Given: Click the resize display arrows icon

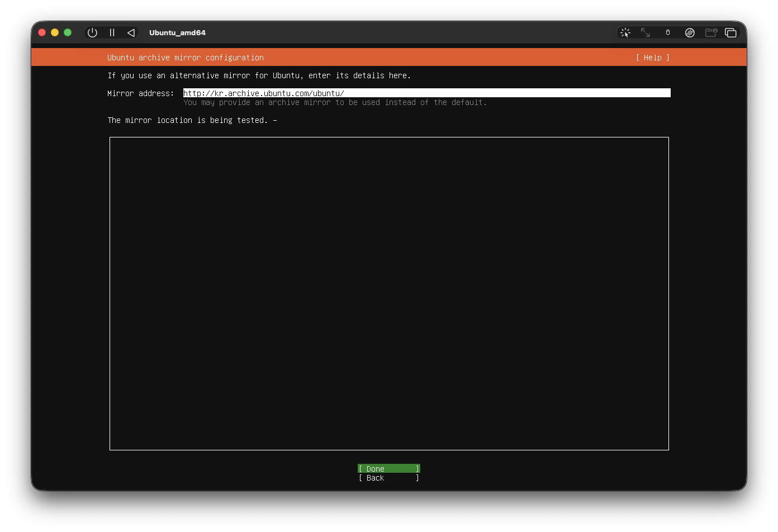Looking at the screenshot, I should [x=646, y=32].
